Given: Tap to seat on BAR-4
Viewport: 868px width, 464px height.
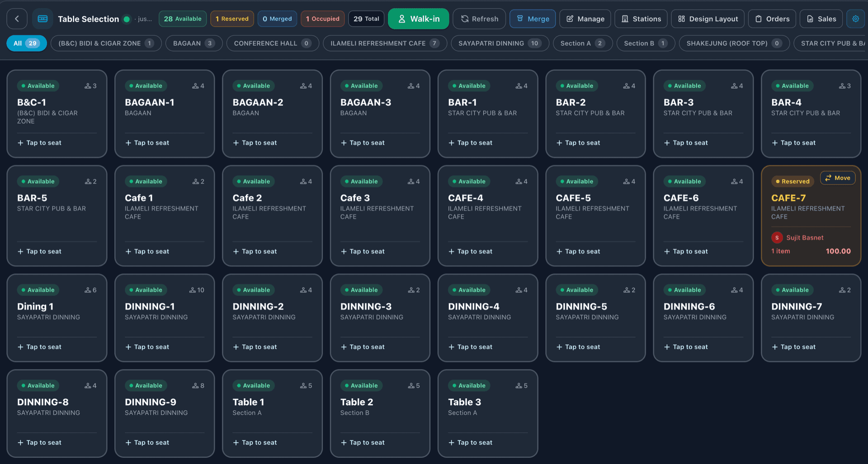Looking at the screenshot, I should (794, 143).
